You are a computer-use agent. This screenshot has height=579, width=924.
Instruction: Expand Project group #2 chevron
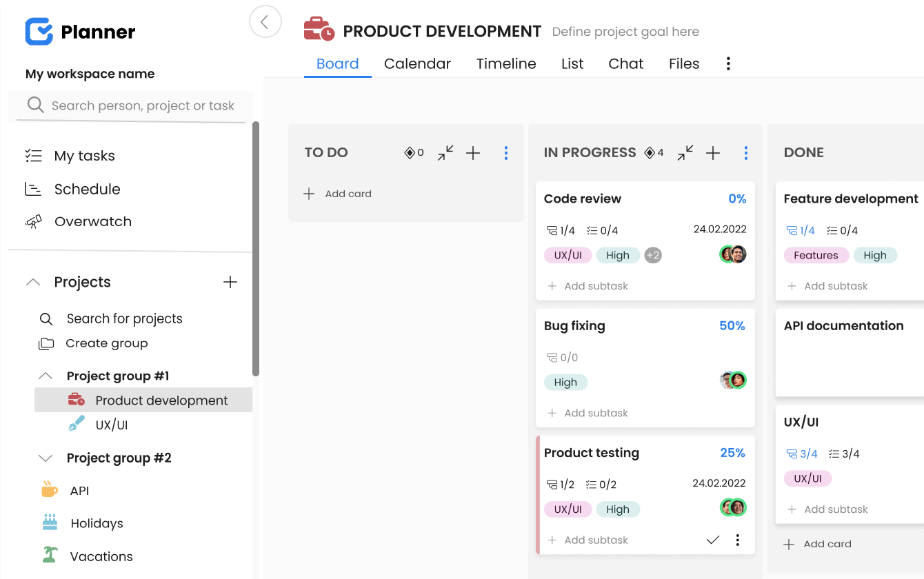(x=46, y=458)
